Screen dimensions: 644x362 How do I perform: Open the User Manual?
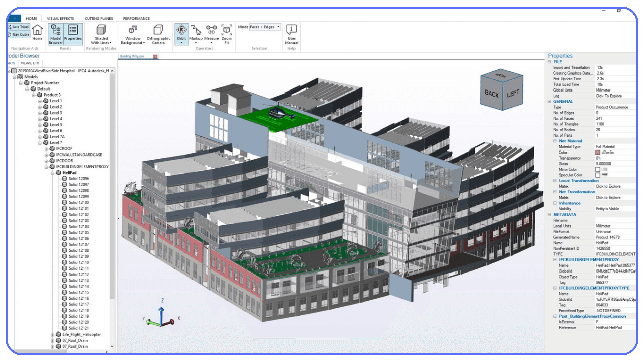(x=291, y=34)
